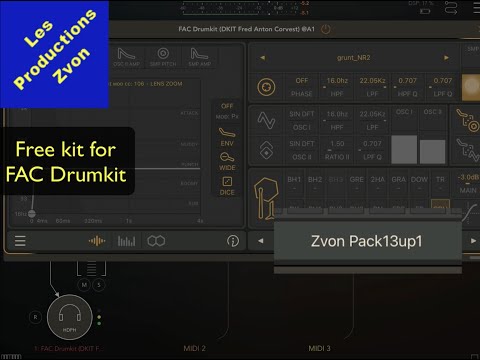Click the oscillator LPF Q 0.707 cell
Viewport: 480px width, 360px height.
[x=372, y=150]
